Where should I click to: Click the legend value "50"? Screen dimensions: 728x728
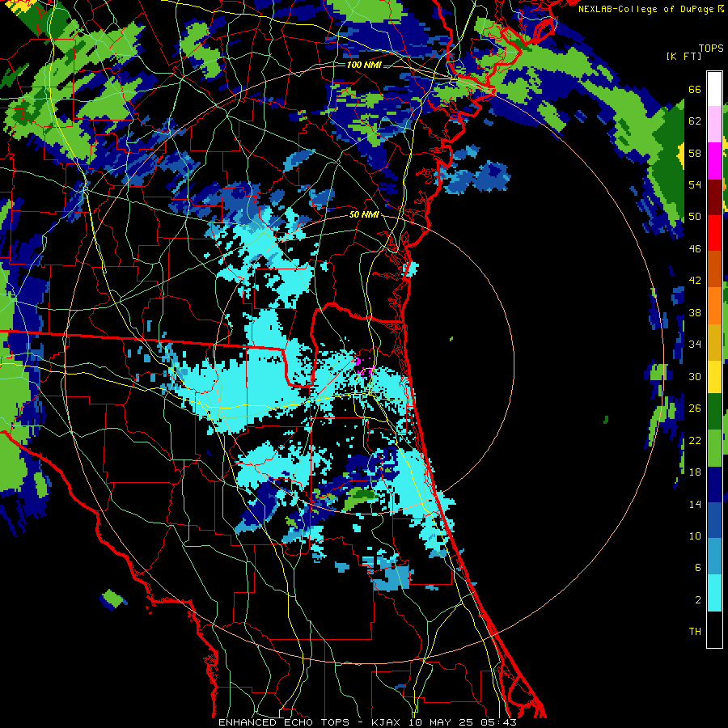tap(695, 217)
